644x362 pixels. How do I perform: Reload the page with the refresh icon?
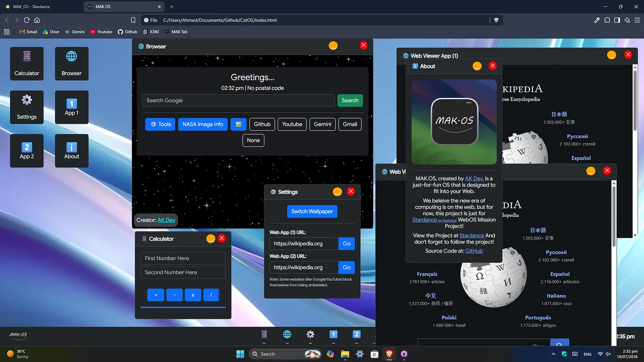pyautogui.click(x=27, y=20)
